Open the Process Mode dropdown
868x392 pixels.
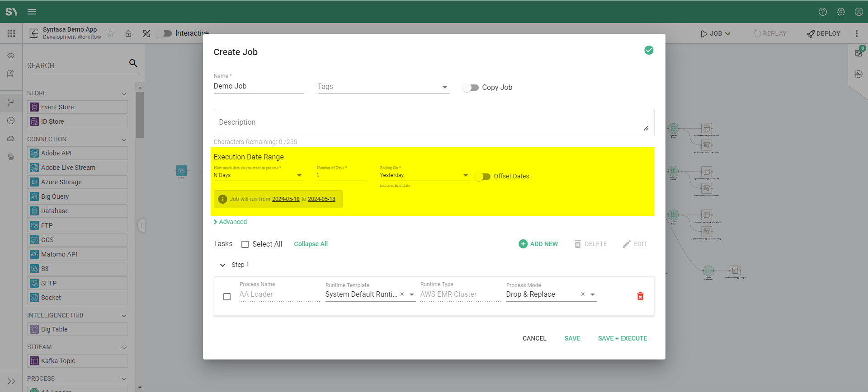[592, 294]
